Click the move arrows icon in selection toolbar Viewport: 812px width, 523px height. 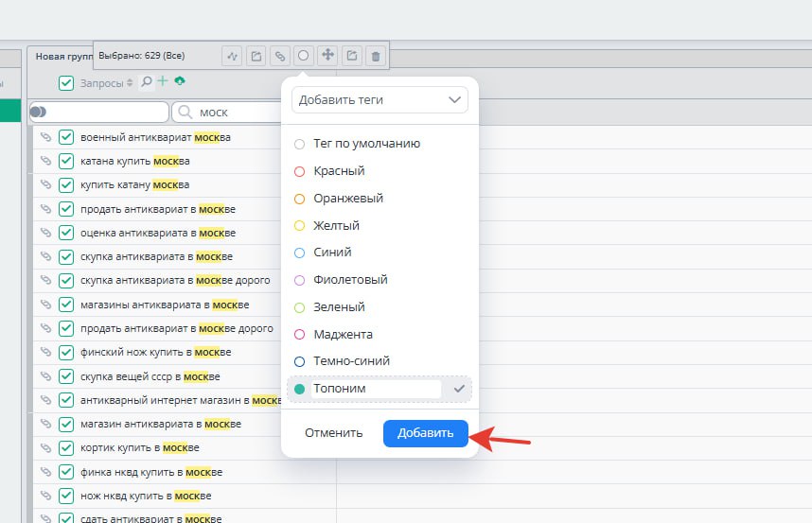pyautogui.click(x=327, y=56)
